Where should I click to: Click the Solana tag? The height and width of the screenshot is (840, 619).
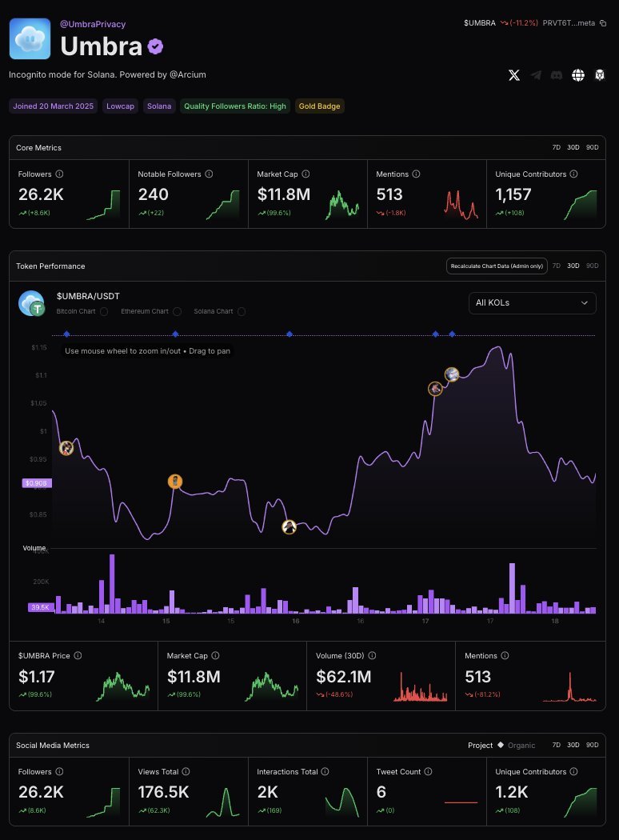(159, 106)
